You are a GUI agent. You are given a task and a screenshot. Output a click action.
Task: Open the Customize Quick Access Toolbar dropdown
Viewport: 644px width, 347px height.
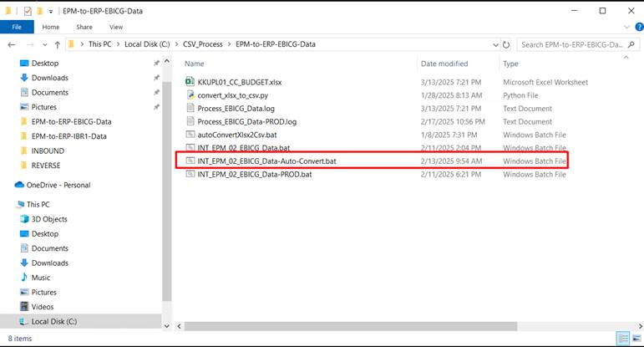pos(50,12)
